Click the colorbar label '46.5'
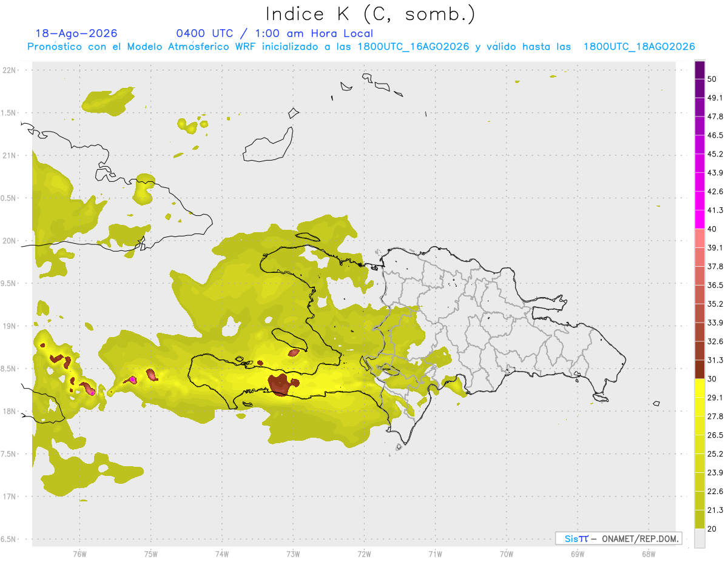 [x=715, y=136]
